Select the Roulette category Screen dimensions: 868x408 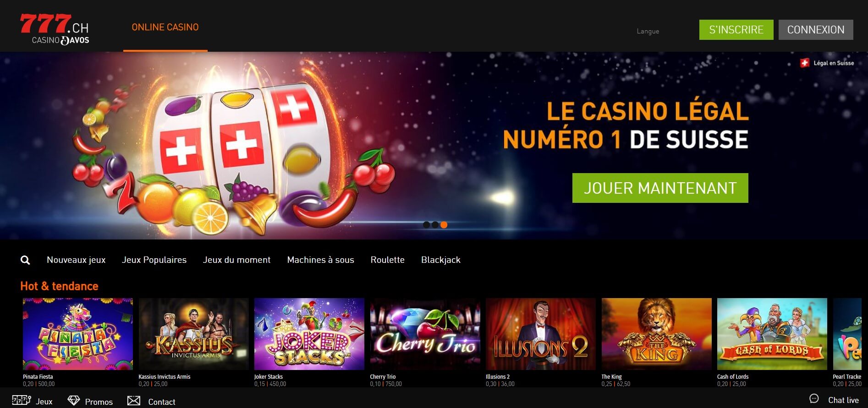coord(387,260)
